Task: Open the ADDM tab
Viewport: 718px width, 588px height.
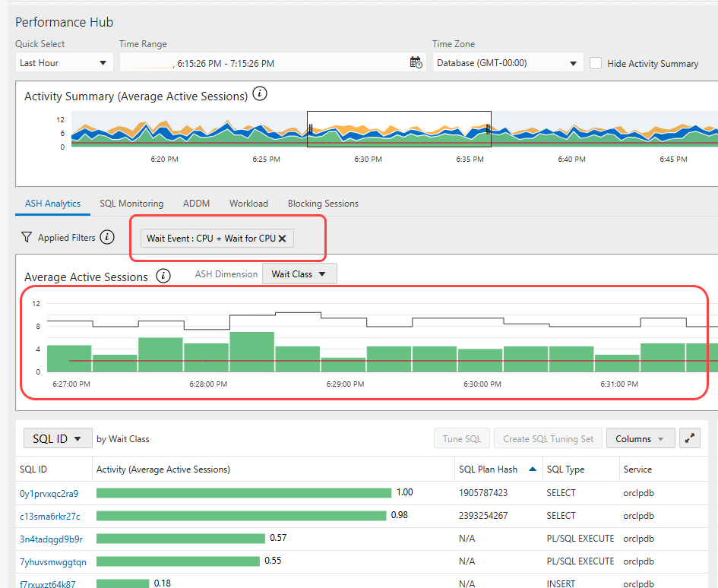Action: [196, 204]
